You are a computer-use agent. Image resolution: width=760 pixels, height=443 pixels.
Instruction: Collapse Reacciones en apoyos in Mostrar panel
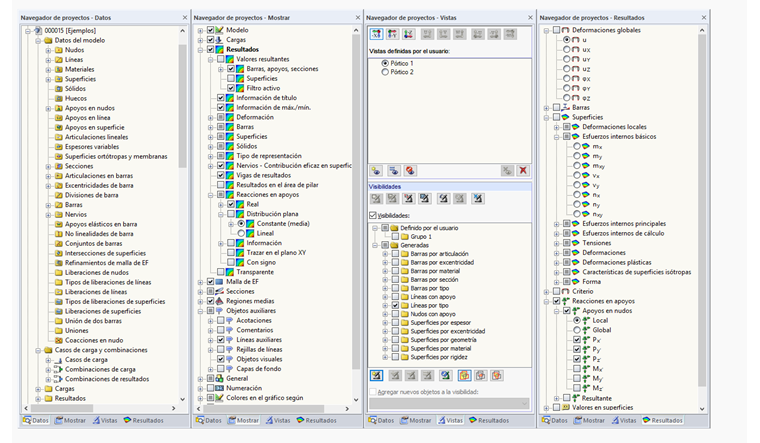[x=210, y=195]
